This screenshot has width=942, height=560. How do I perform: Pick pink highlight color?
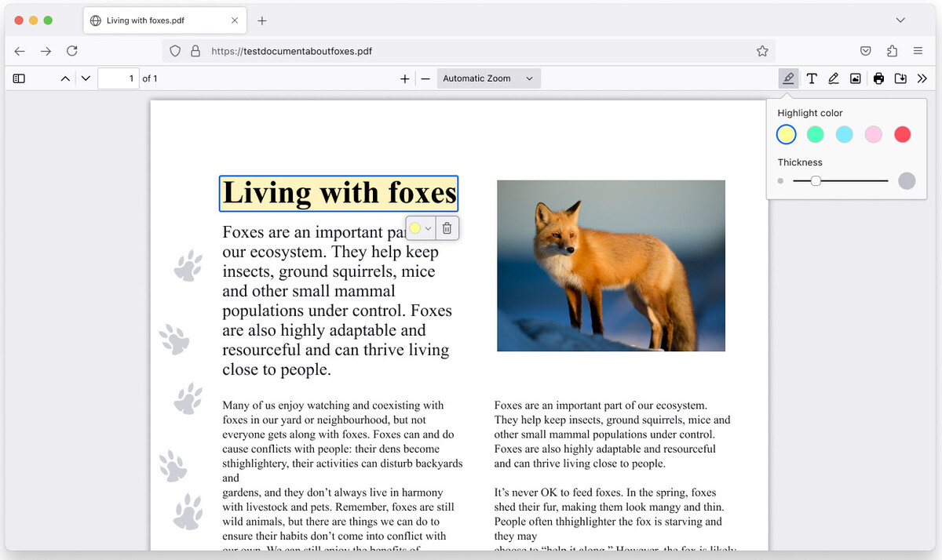coord(874,134)
